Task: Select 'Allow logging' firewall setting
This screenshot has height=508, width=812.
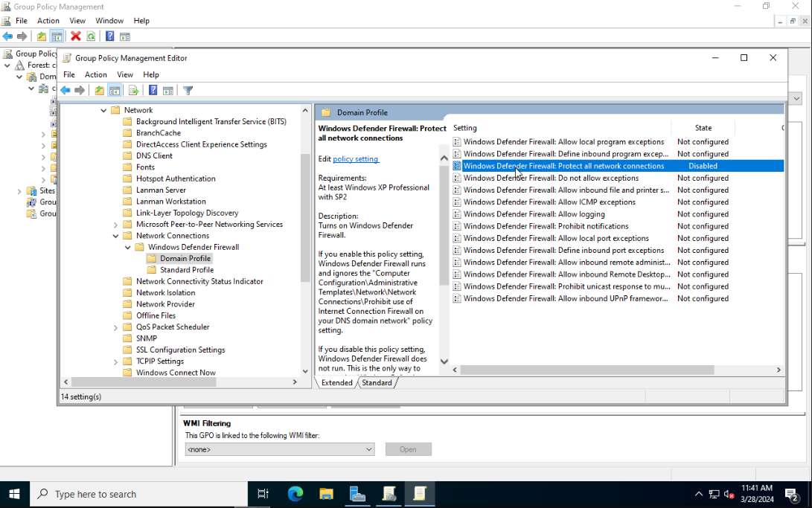Action: [534, 214]
